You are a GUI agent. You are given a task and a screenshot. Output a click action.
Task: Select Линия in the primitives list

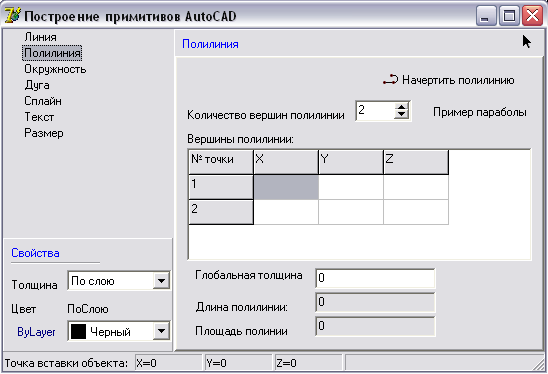pyautogui.click(x=40, y=37)
